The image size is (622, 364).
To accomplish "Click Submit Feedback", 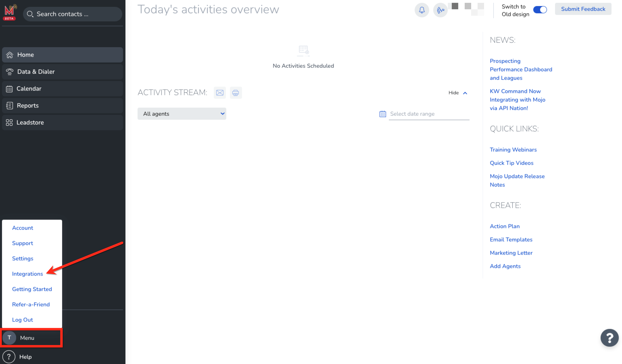I will click(583, 9).
